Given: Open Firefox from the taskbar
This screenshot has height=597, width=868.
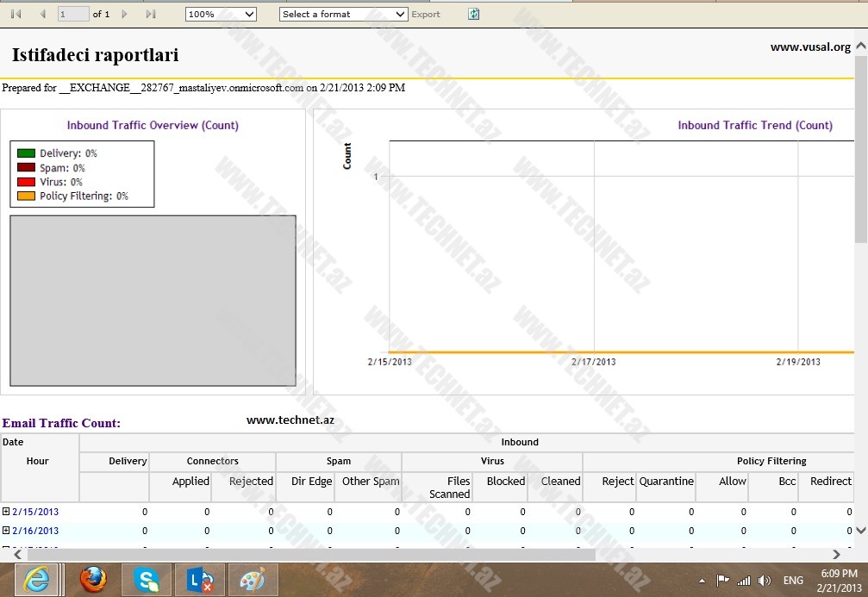Looking at the screenshot, I should click(93, 581).
